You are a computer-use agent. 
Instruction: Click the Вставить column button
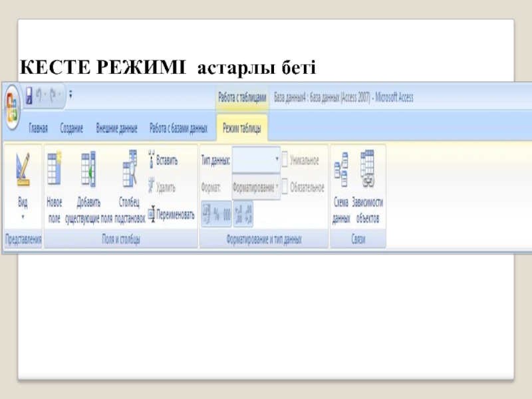tap(165, 160)
